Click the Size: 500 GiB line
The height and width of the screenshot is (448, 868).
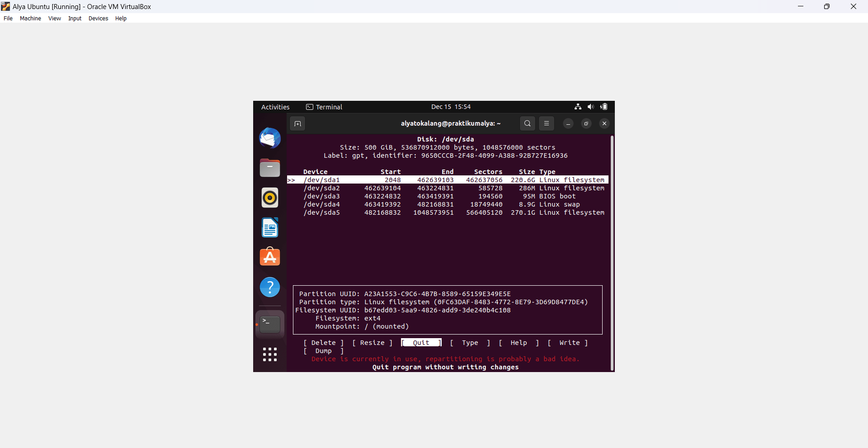click(448, 147)
